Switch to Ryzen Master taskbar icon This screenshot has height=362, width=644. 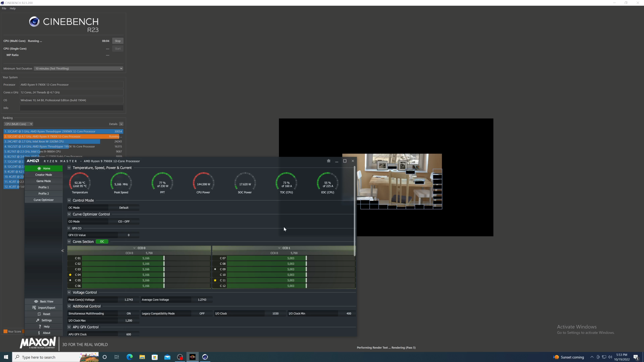[193, 357]
